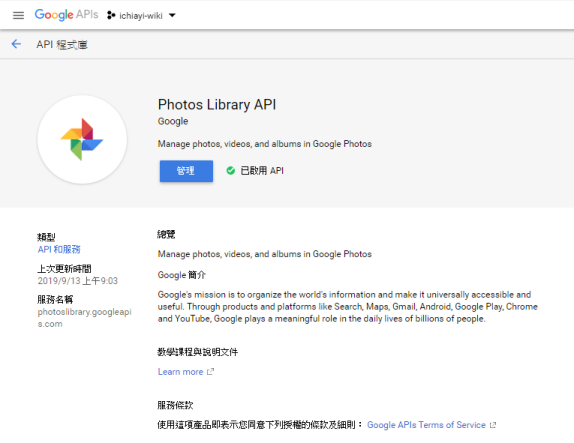574x443 pixels.
Task: Click the 2019/9/13 last updated timestamp
Action: click(78, 281)
